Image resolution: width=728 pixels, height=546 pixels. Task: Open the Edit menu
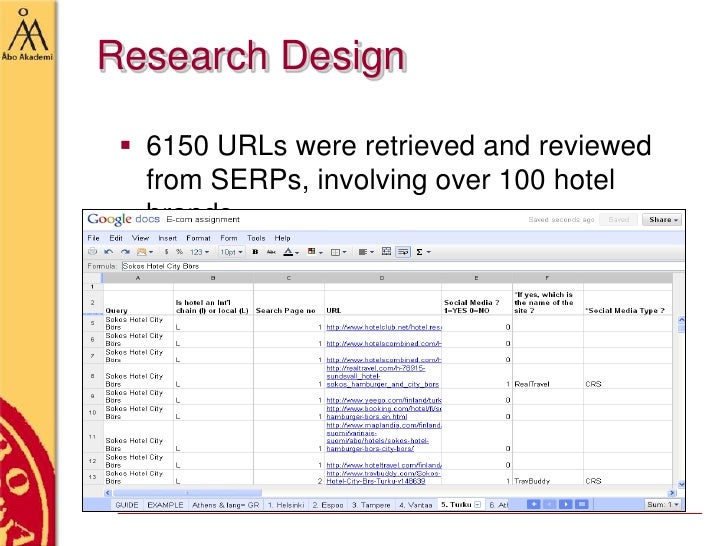click(116, 238)
